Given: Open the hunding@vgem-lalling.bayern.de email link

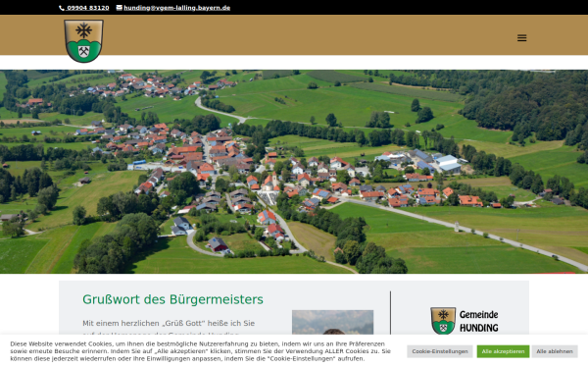Looking at the screenshot, I should tap(176, 8).
